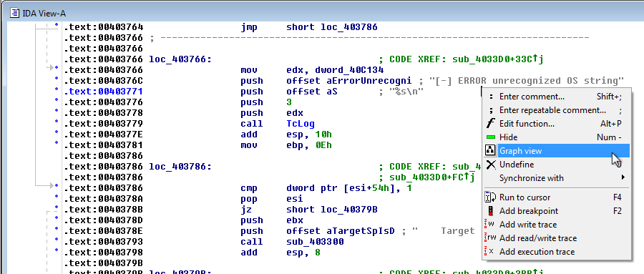Click the green Hide icon
The width and height of the screenshot is (644, 274).
tap(491, 137)
